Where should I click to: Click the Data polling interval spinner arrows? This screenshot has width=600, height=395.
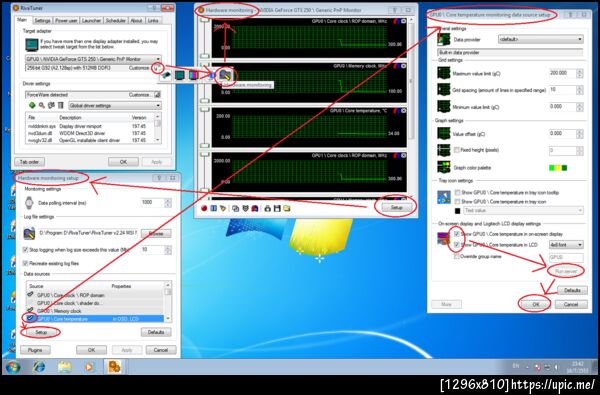coord(168,203)
